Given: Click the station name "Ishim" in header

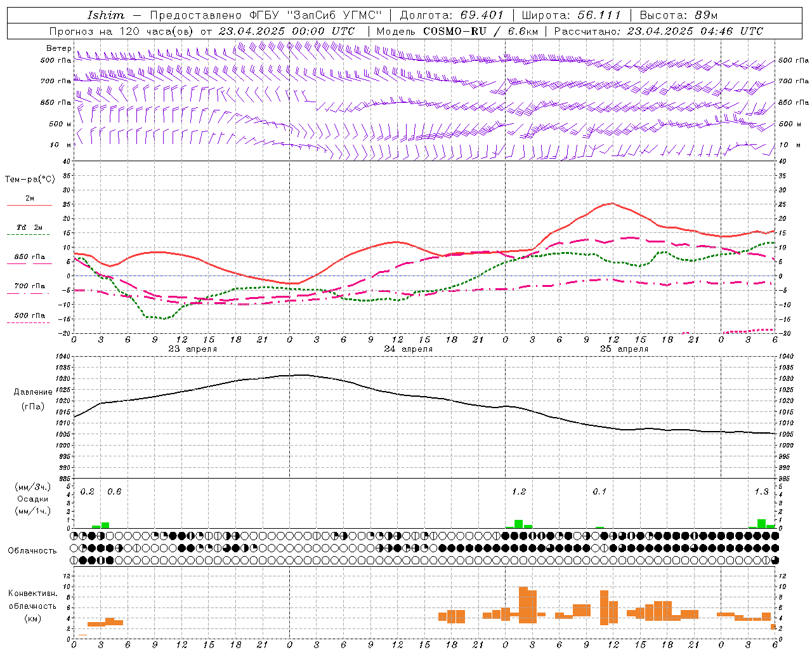Looking at the screenshot, I should [x=106, y=15].
